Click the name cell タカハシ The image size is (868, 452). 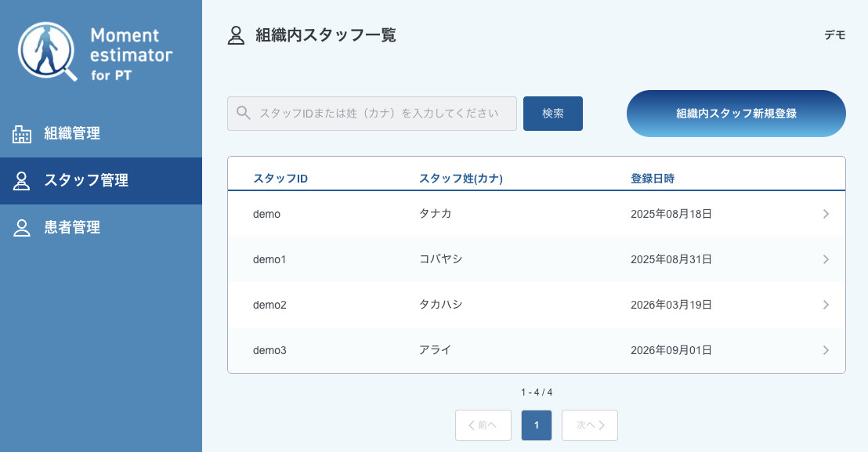pos(440,304)
